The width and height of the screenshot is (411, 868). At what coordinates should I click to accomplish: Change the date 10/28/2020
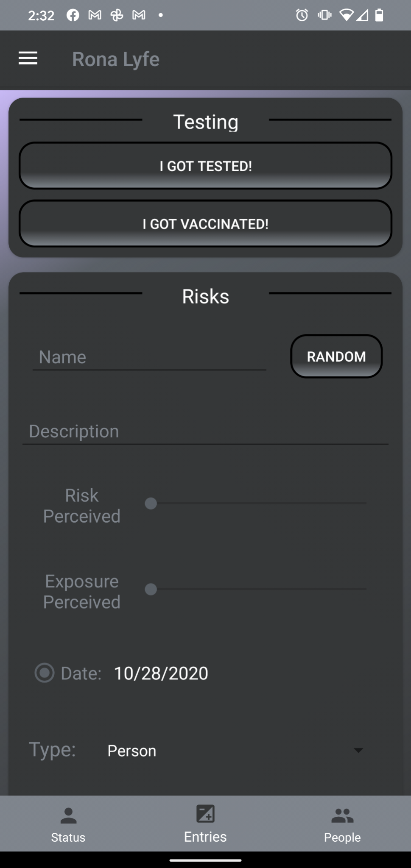point(160,673)
